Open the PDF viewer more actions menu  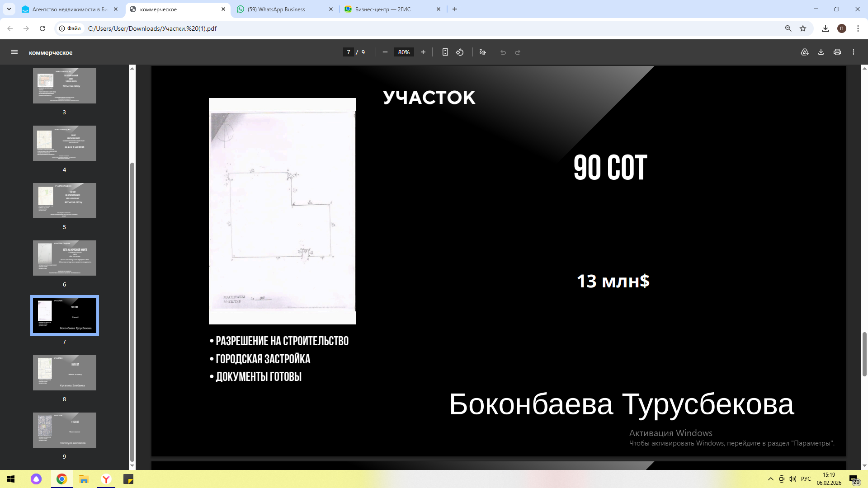(x=854, y=52)
